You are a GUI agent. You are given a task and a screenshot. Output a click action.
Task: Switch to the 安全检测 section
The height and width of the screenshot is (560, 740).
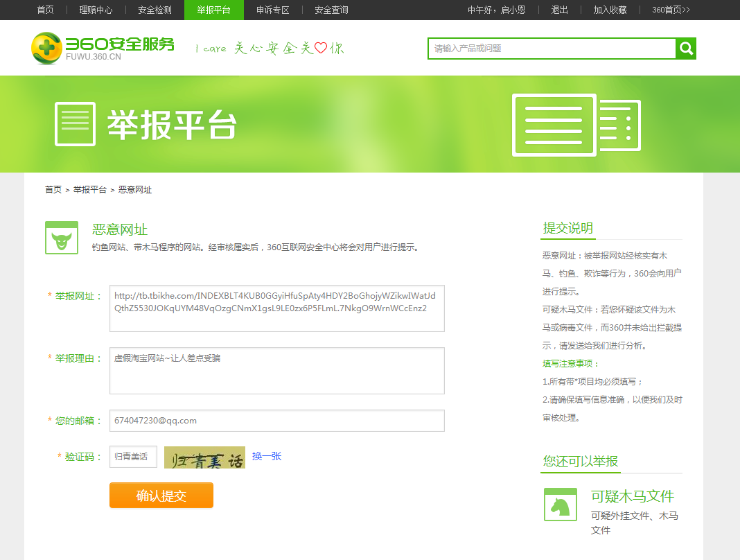point(154,10)
